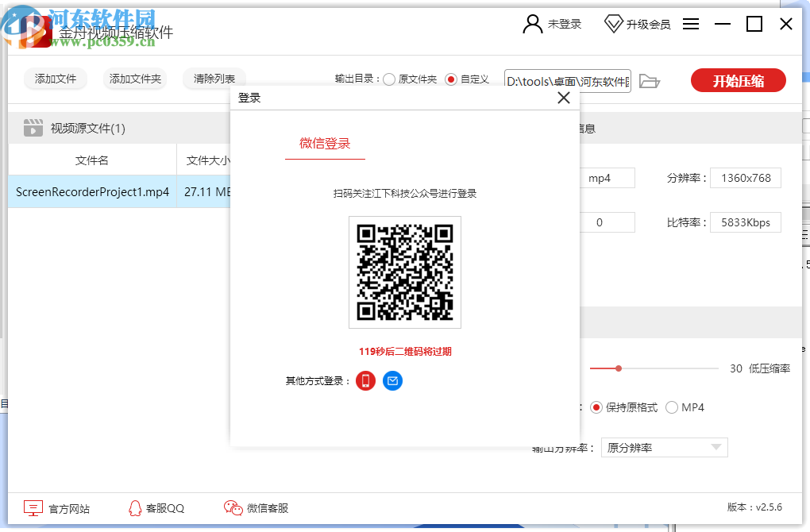
Task: Open the 原分辨率 output resolution dropdown
Action: click(x=664, y=447)
